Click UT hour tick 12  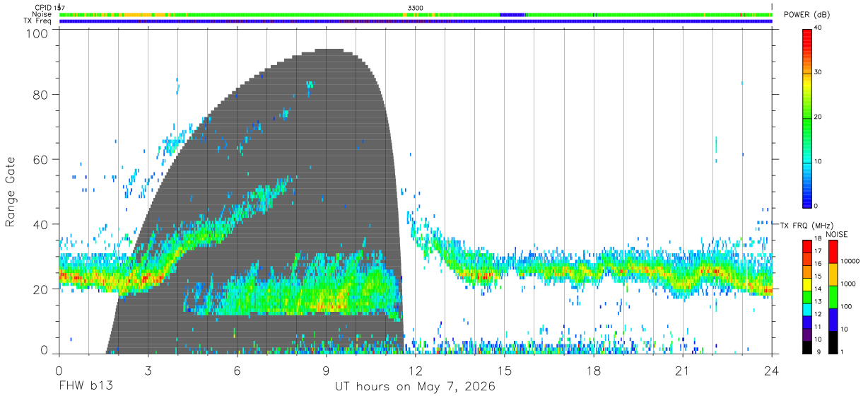pos(415,370)
